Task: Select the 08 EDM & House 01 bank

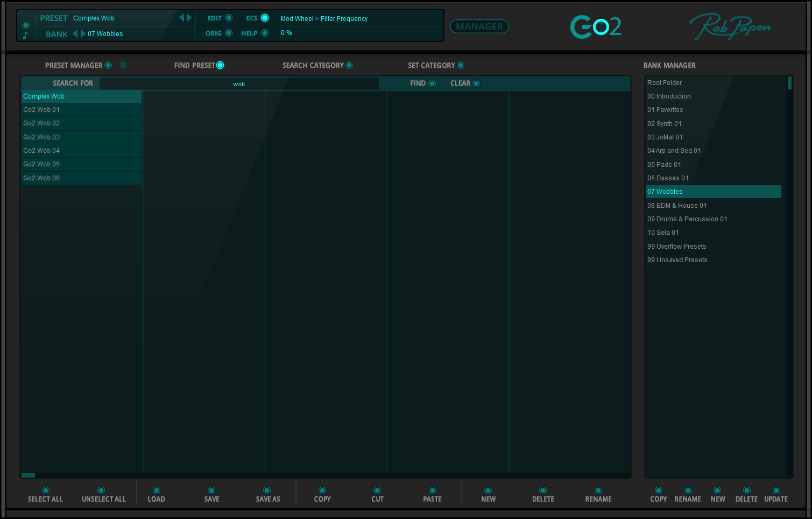Action: (714, 206)
